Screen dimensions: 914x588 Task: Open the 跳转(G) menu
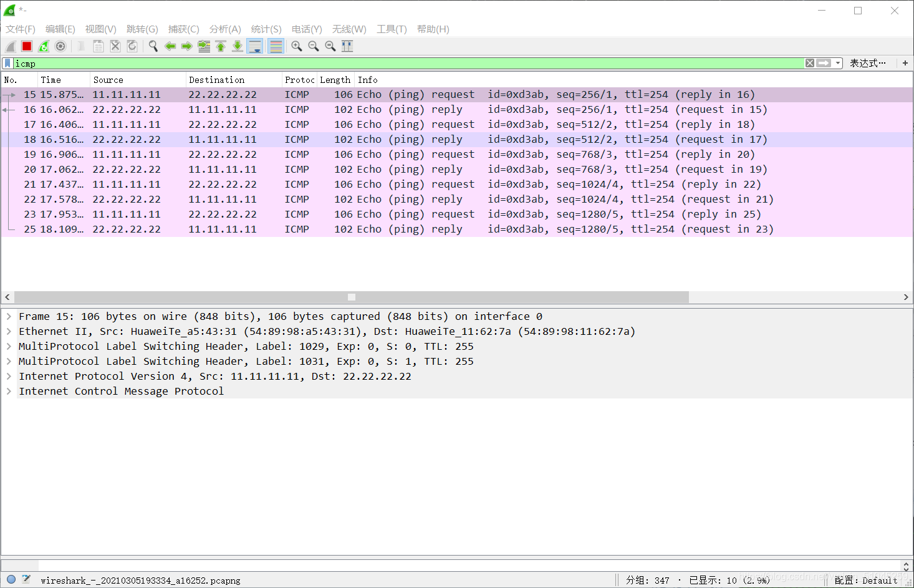tap(142, 29)
